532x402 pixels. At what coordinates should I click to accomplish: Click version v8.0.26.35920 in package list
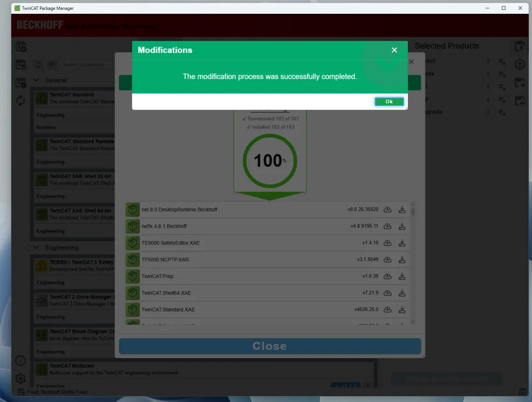click(363, 210)
